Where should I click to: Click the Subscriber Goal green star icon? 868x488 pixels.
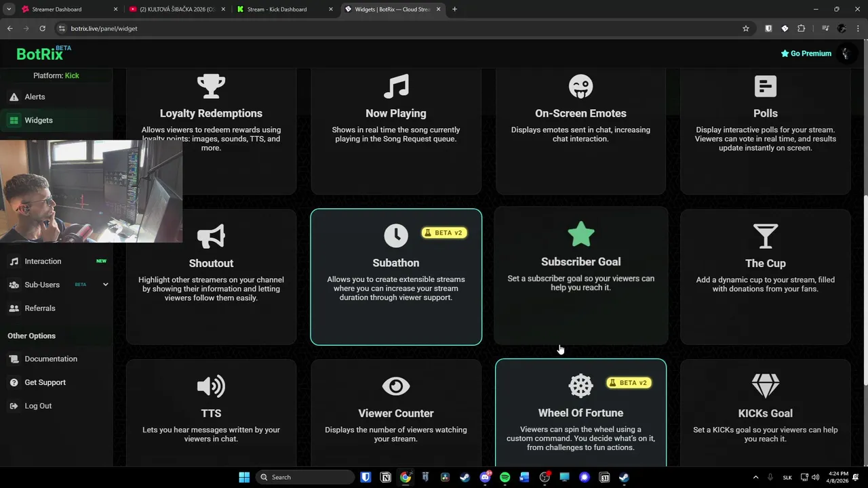(x=580, y=235)
